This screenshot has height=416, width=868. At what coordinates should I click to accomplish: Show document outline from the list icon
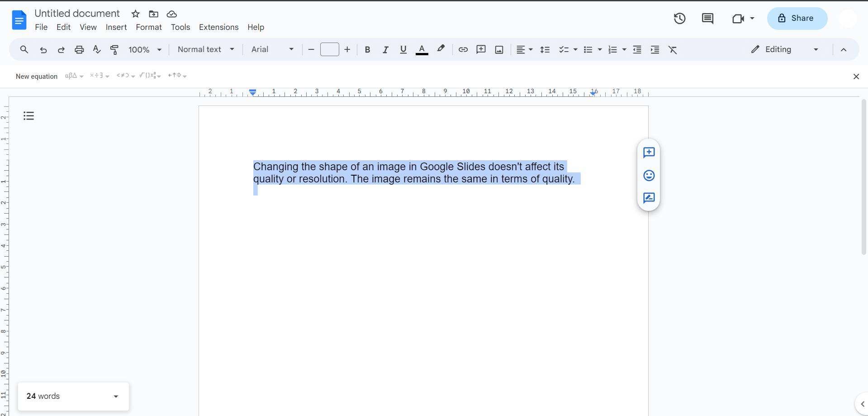pyautogui.click(x=29, y=116)
